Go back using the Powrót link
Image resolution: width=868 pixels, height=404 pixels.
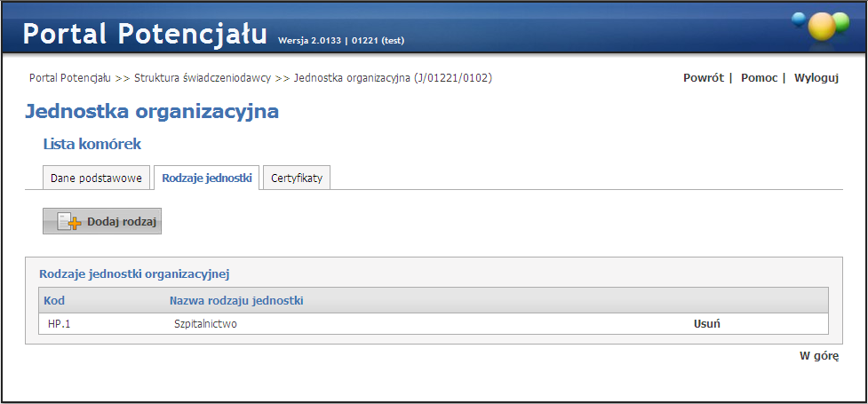(703, 78)
